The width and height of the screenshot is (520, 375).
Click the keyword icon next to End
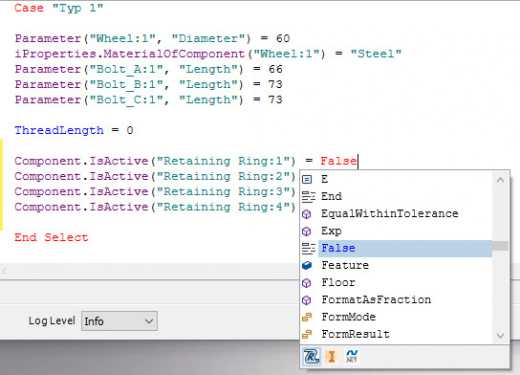click(308, 197)
